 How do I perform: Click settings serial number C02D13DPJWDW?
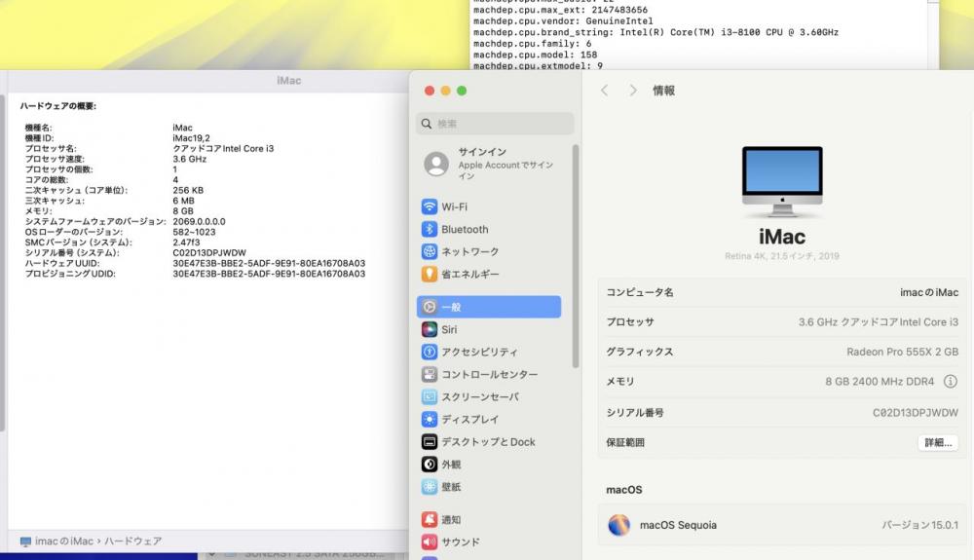tap(915, 412)
